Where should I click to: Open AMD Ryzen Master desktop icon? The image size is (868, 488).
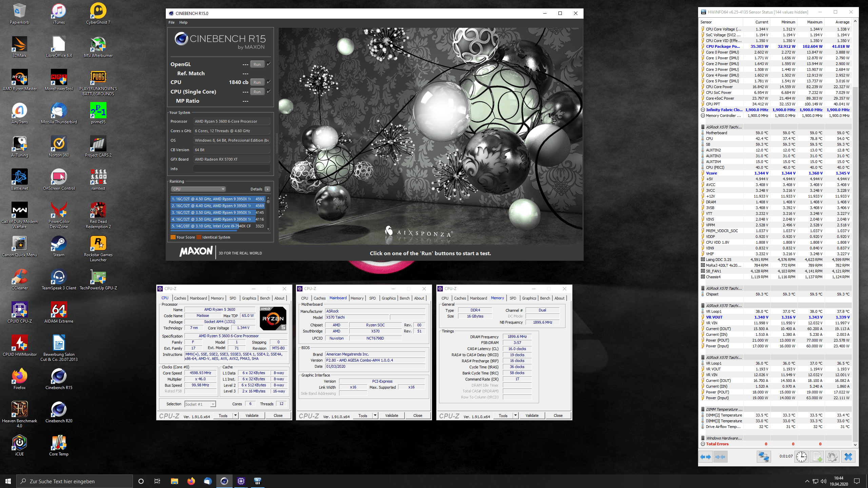pos(20,80)
